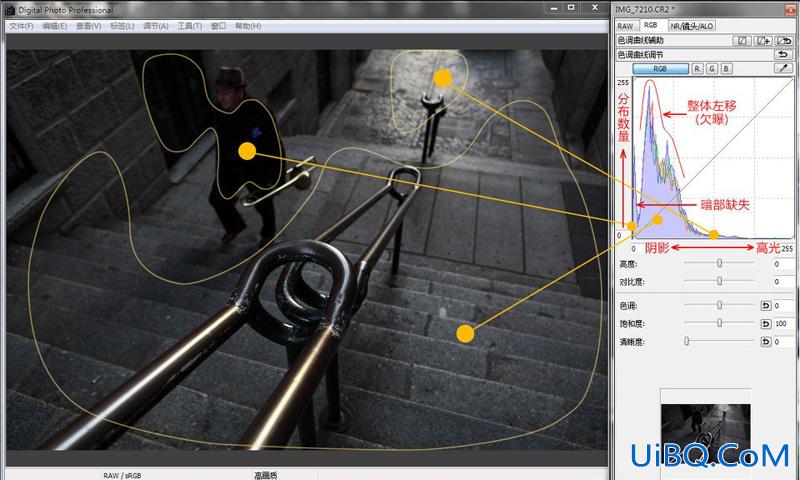
Task: Click the first tone curve assist icon
Action: (742, 40)
